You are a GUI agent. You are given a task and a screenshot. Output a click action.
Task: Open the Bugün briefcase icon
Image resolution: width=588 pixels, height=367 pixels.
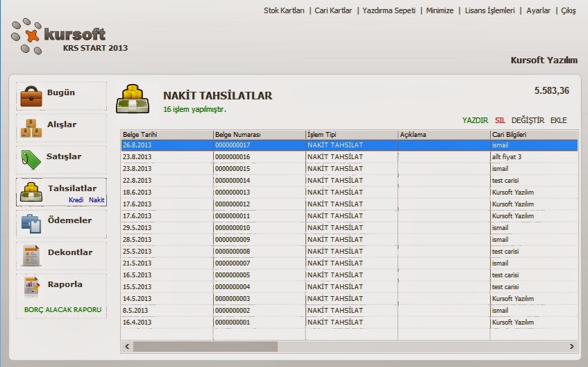[x=31, y=96]
